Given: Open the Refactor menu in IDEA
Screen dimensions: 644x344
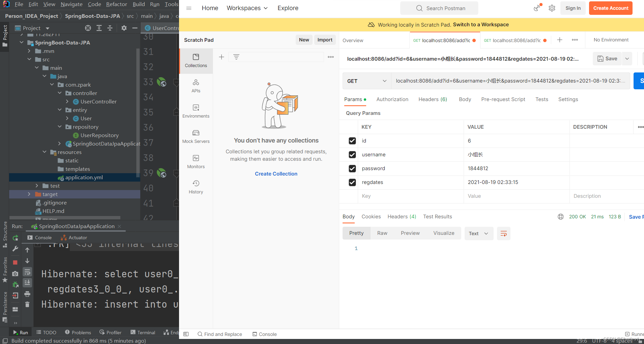Looking at the screenshot, I should click(116, 4).
